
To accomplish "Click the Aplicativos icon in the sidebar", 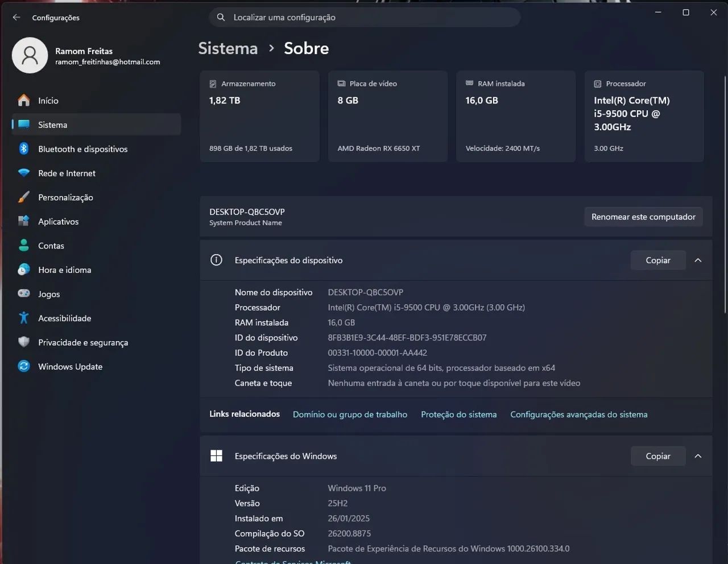I will click(24, 221).
